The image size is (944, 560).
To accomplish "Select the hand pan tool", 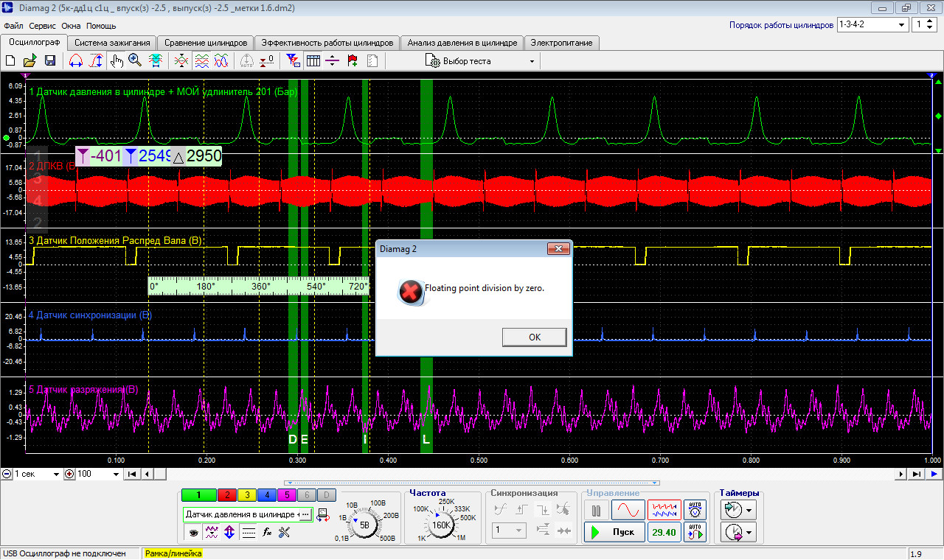I will pyautogui.click(x=116, y=61).
